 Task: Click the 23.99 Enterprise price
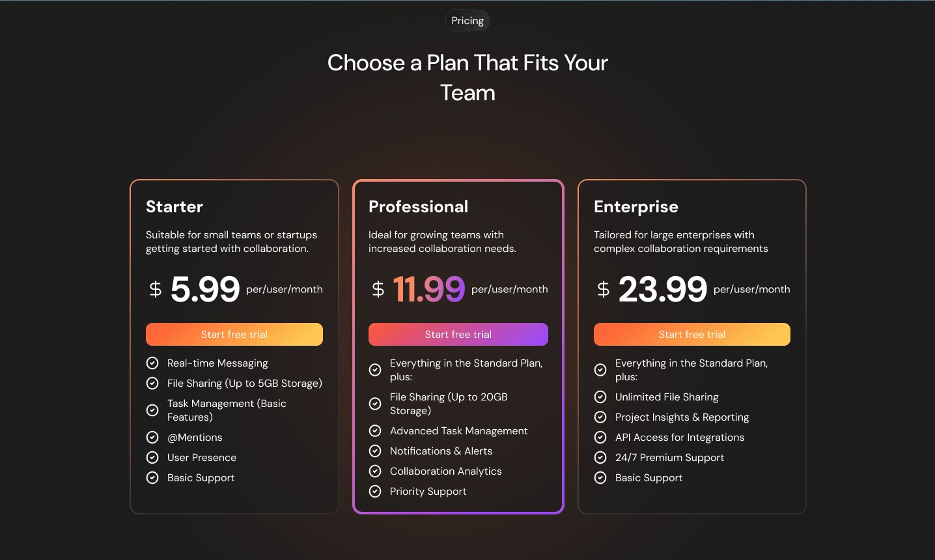pos(662,289)
